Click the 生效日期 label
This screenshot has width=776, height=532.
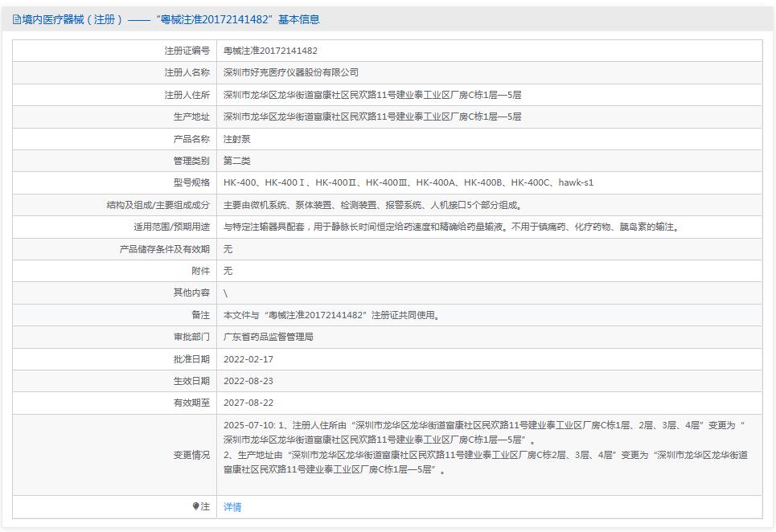(x=191, y=381)
